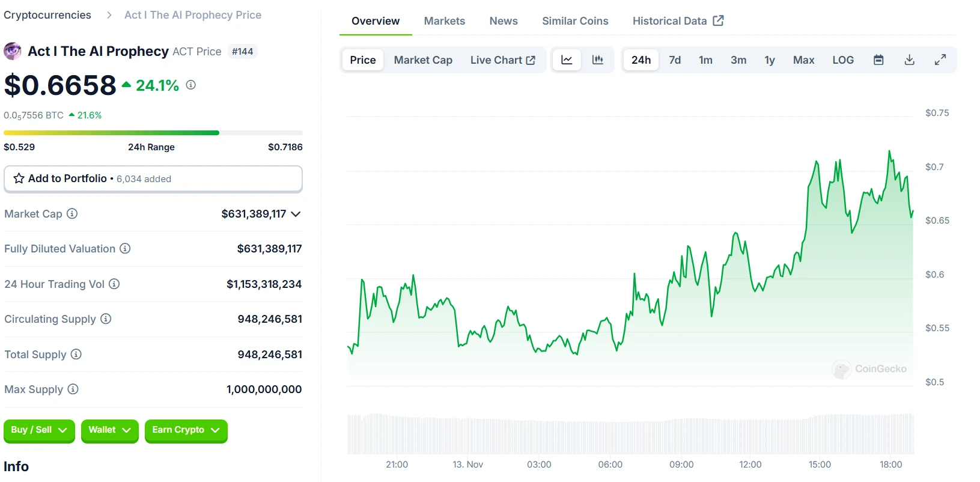Image resolution: width=980 pixels, height=482 pixels.
Task: Click the 13. Nov axis label
Action: coord(468,465)
